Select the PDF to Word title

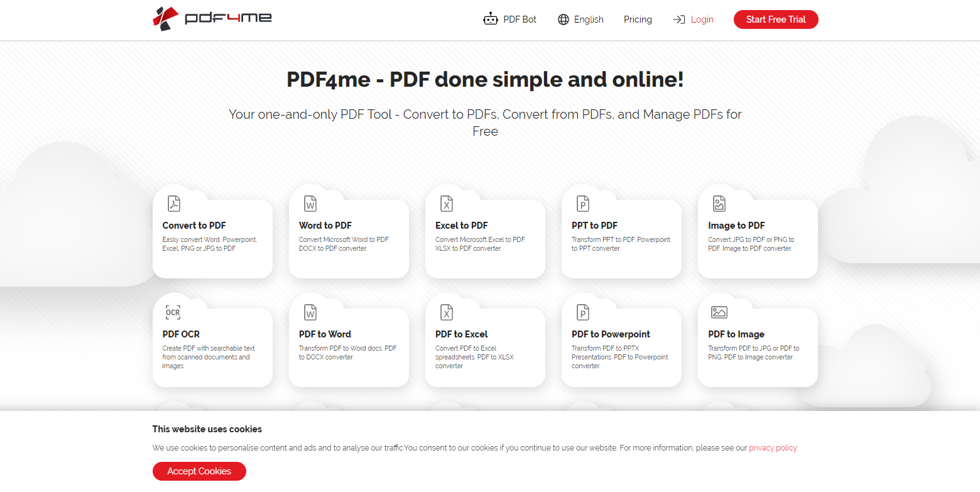click(x=325, y=334)
